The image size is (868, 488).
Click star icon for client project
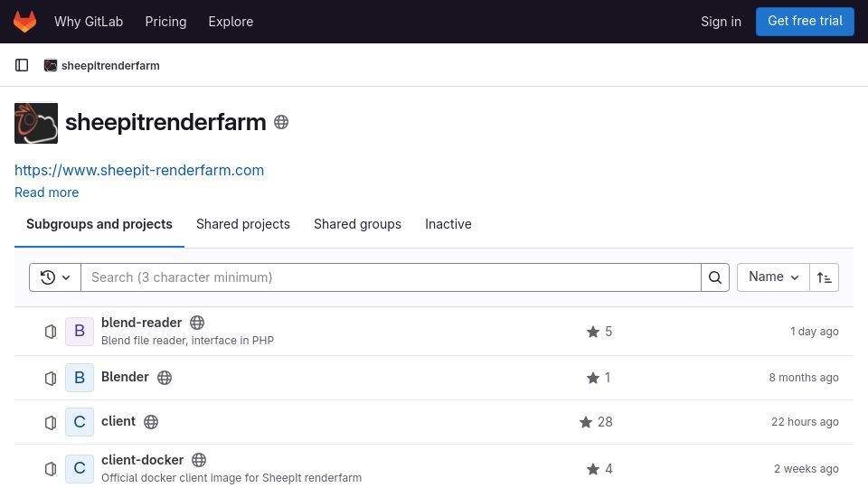[586, 422]
